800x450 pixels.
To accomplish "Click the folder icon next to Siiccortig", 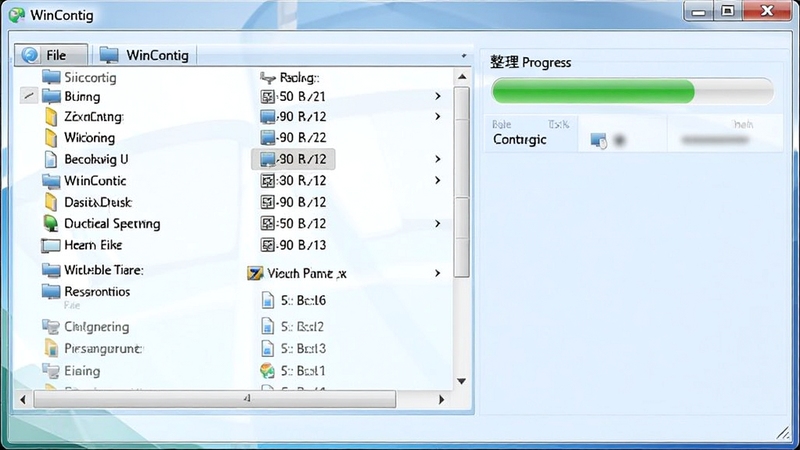I will 51,77.
